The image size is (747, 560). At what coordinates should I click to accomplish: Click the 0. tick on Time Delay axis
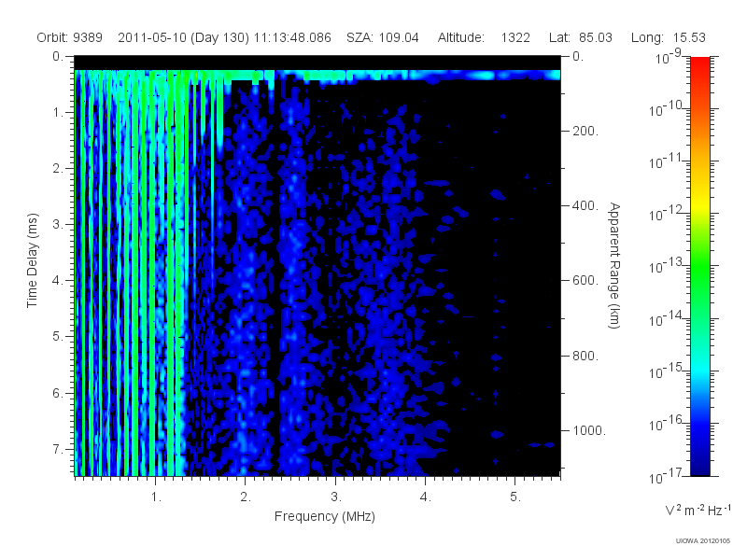(x=58, y=57)
